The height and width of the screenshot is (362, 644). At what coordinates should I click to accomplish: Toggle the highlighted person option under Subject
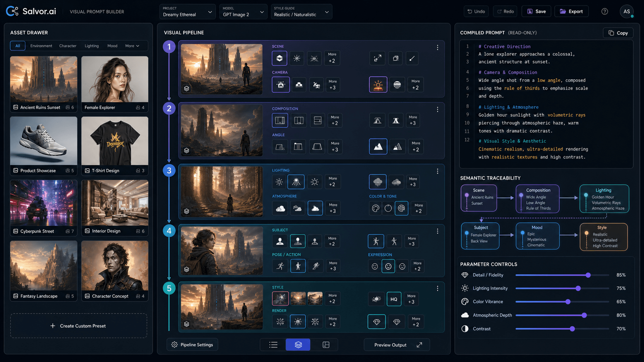pos(298,241)
